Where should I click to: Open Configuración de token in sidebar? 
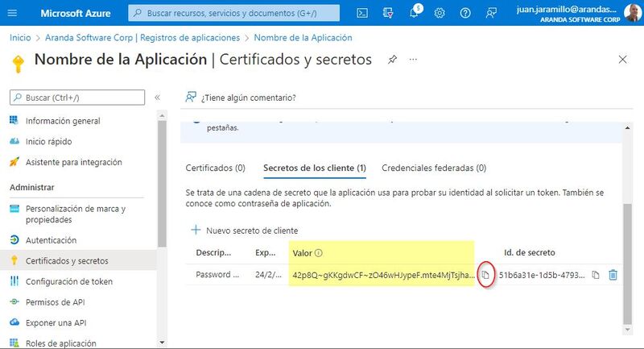(x=69, y=281)
